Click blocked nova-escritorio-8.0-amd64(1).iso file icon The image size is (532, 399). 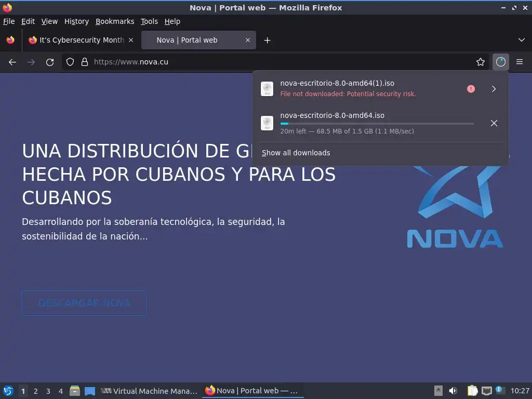[267, 89]
